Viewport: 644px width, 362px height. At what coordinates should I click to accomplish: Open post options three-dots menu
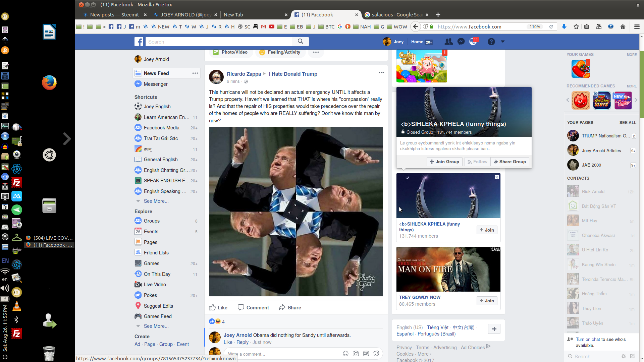coord(381,72)
